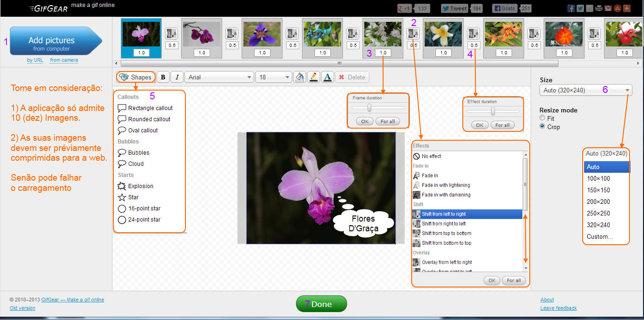
Task: Toggle the Italic text icon
Action: click(x=177, y=77)
